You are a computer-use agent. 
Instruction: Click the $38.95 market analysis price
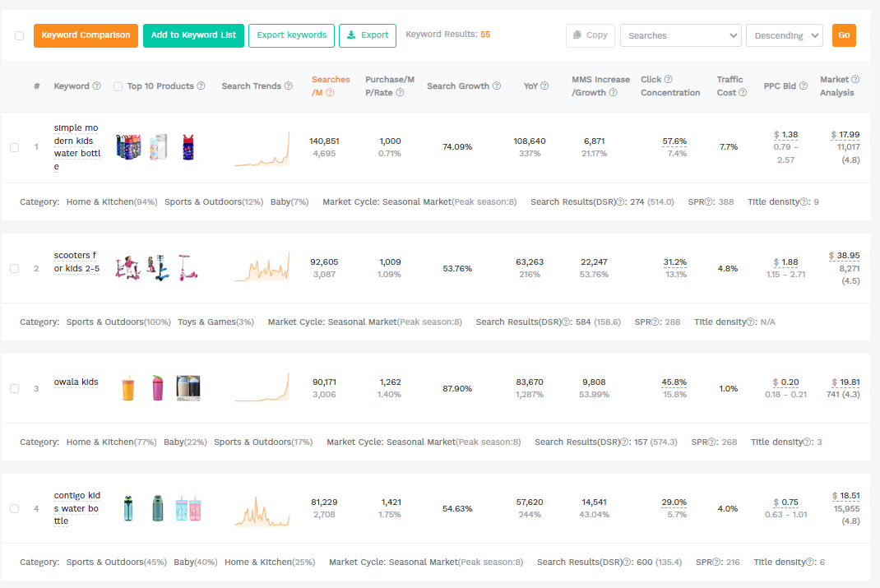point(844,255)
